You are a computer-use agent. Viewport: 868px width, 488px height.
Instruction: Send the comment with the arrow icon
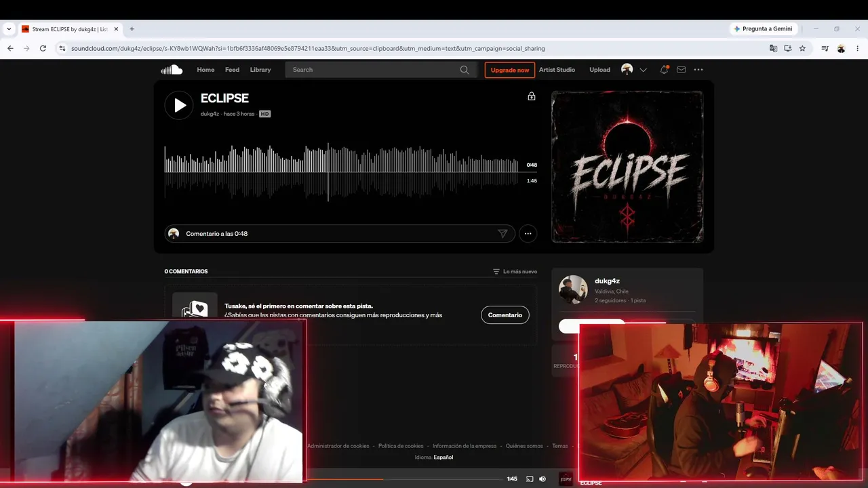tap(502, 234)
